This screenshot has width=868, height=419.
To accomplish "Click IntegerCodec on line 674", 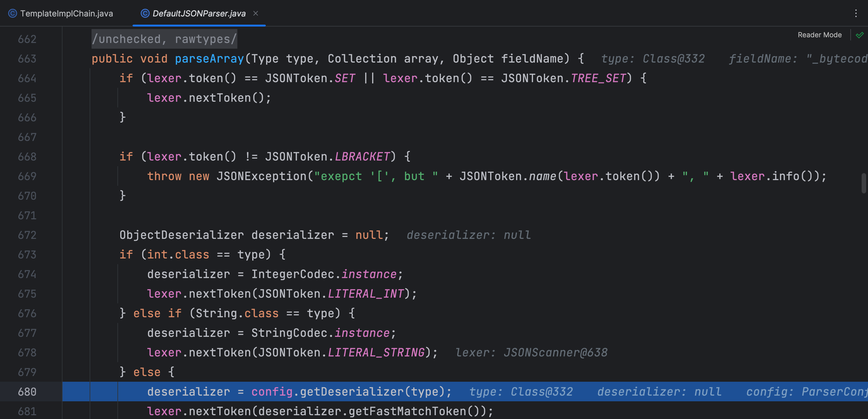I will click(x=293, y=274).
